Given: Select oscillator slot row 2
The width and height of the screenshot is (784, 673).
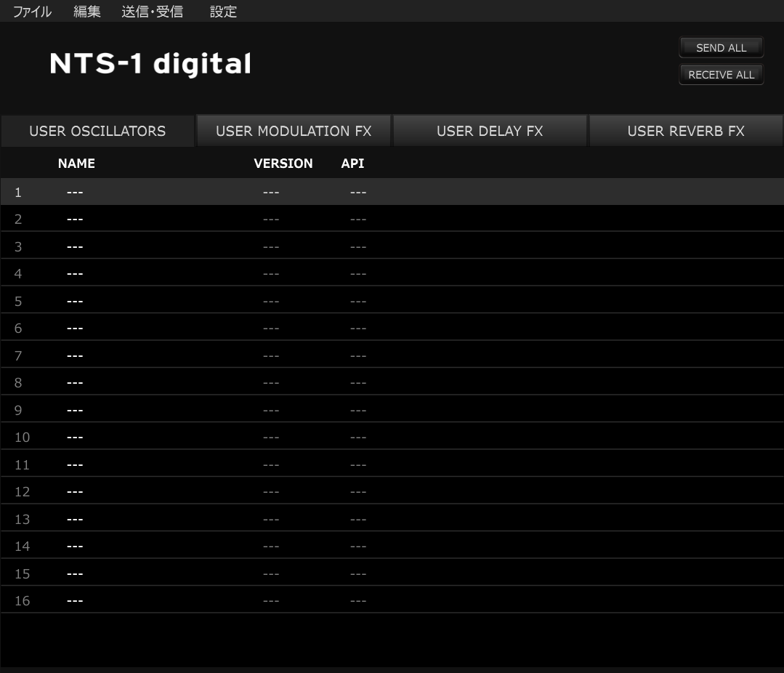Looking at the screenshot, I should tap(392, 219).
